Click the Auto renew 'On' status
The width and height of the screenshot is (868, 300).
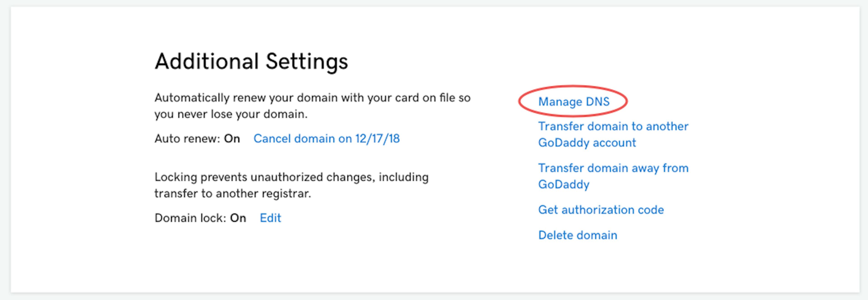point(232,139)
